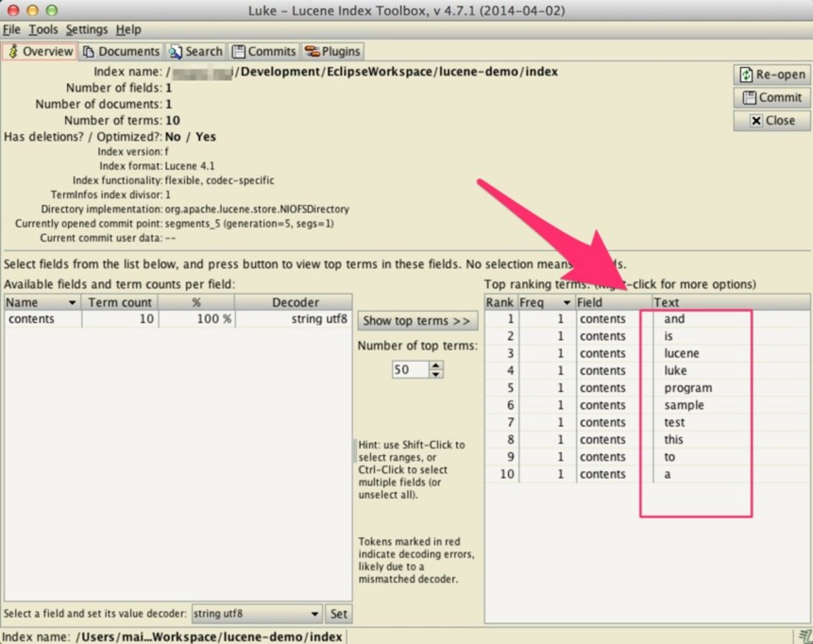Viewport: 813px width, 644px height.
Task: Click the 'string utf8' decoder cell
Action: point(294,319)
